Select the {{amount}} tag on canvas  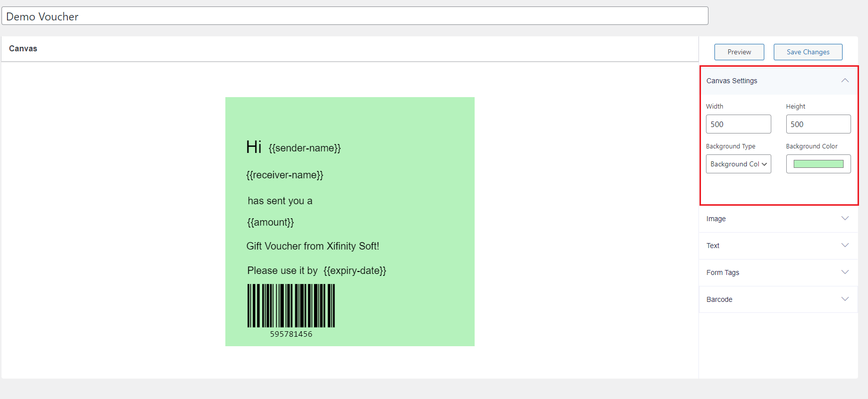click(271, 222)
